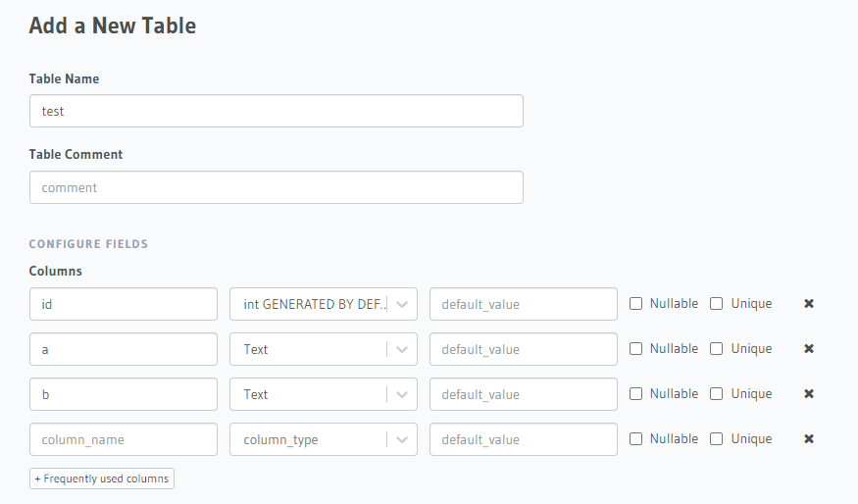This screenshot has width=858, height=504.
Task: Choose a type in the column_type dropdown
Action: [324, 439]
